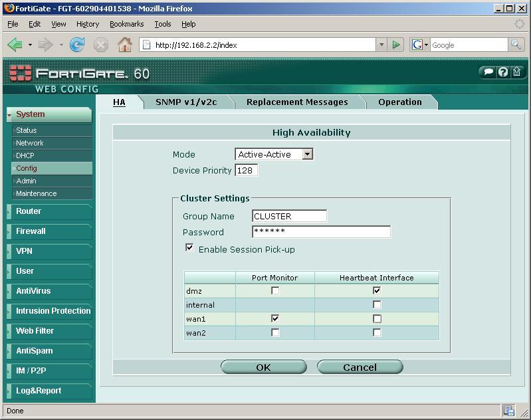This screenshot has height=420, width=531.
Task: Open the History menu
Action: point(88,24)
